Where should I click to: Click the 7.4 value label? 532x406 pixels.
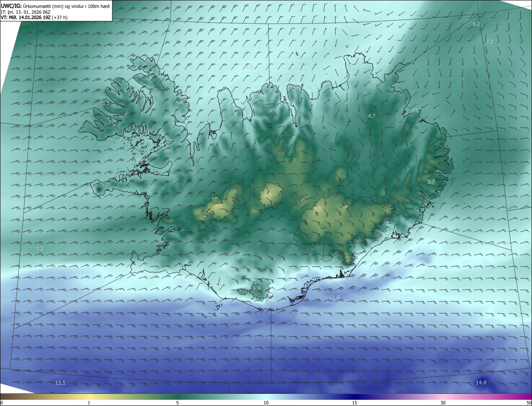(414, 111)
